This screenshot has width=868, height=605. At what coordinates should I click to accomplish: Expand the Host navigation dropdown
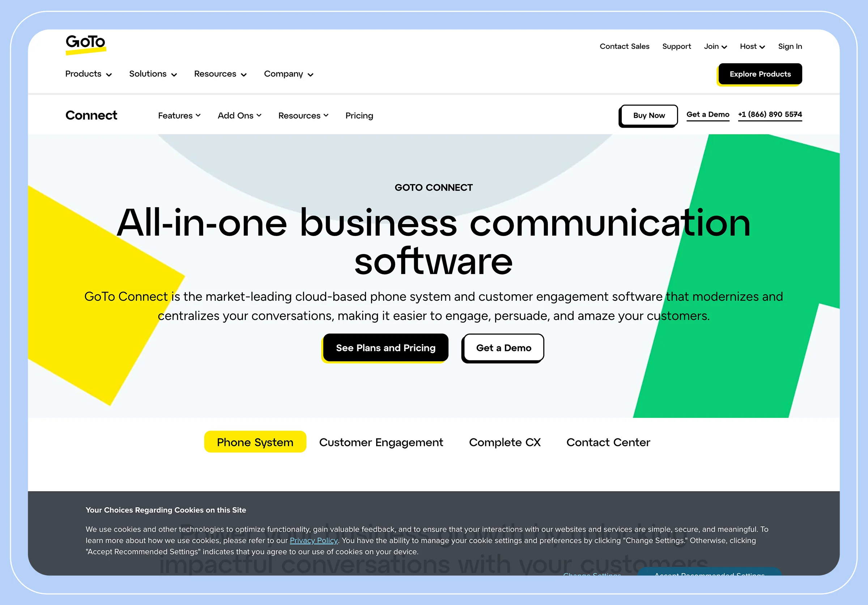[752, 46]
